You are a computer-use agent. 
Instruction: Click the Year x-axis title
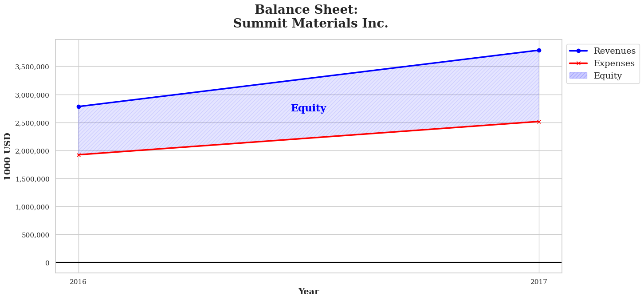click(308, 292)
